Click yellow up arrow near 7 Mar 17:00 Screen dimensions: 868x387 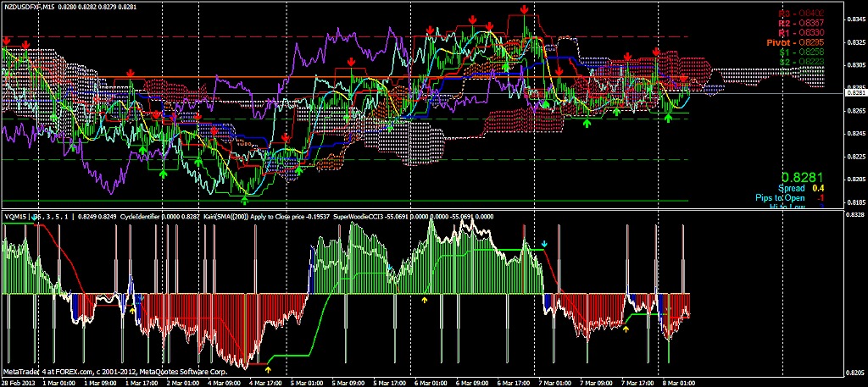coord(626,329)
